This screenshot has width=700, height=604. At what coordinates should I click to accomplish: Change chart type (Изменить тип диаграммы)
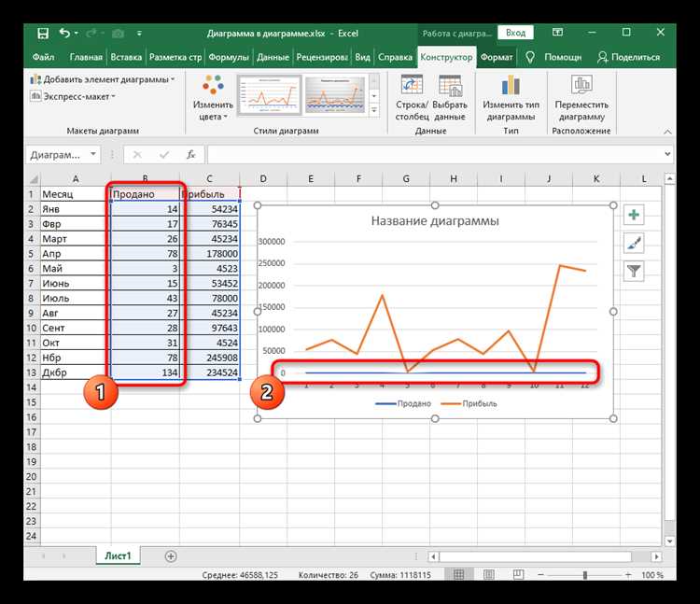[x=511, y=98]
